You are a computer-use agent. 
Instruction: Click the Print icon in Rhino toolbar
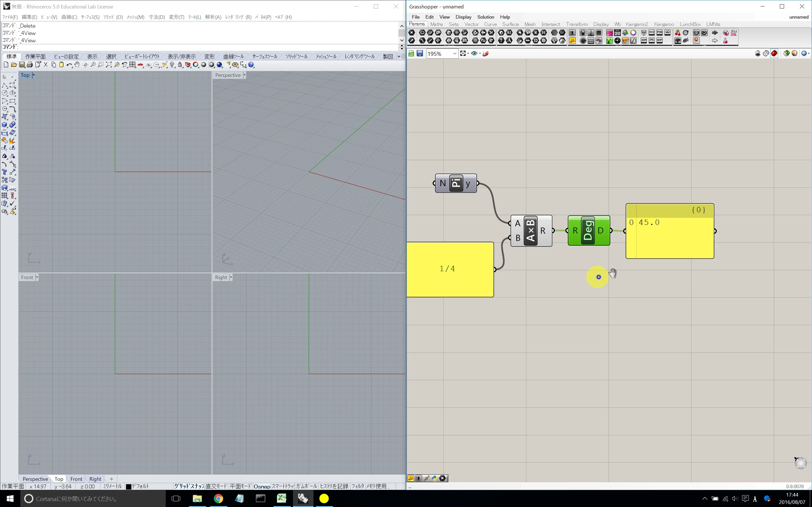pyautogui.click(x=30, y=65)
